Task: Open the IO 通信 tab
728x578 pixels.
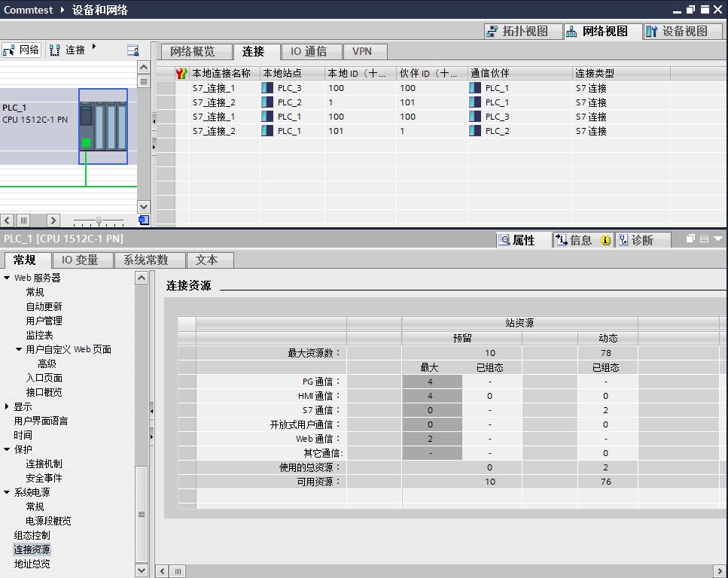Action: click(x=309, y=51)
